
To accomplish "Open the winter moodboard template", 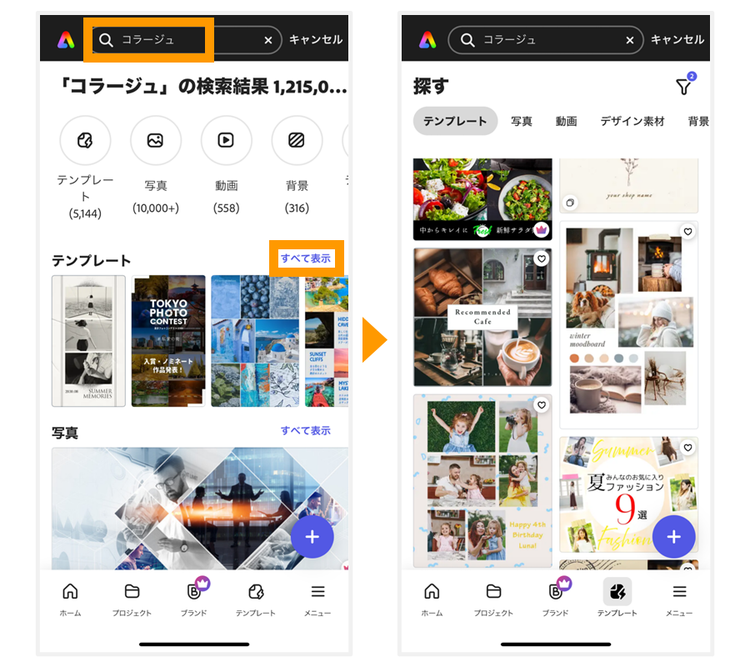I will pyautogui.click(x=629, y=324).
